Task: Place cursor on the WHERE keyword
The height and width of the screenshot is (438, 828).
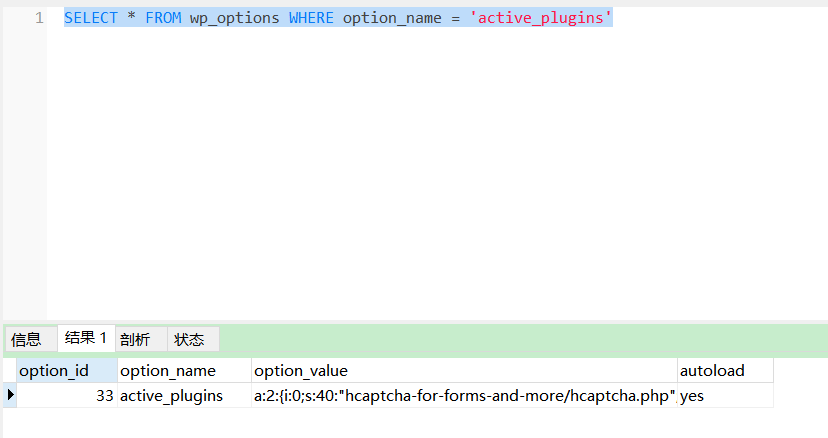Action: (311, 18)
